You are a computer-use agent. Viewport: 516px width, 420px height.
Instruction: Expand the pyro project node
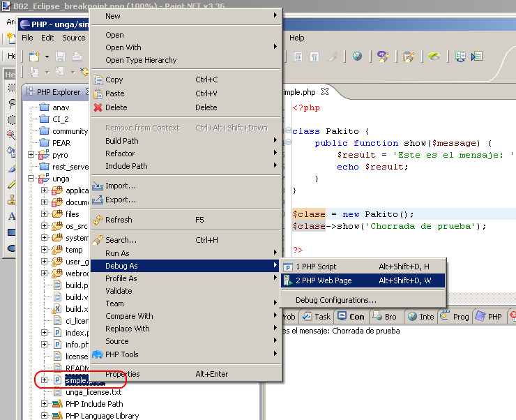point(31,154)
